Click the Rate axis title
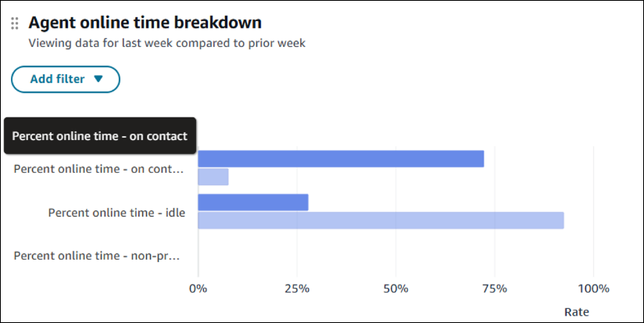 [577, 312]
